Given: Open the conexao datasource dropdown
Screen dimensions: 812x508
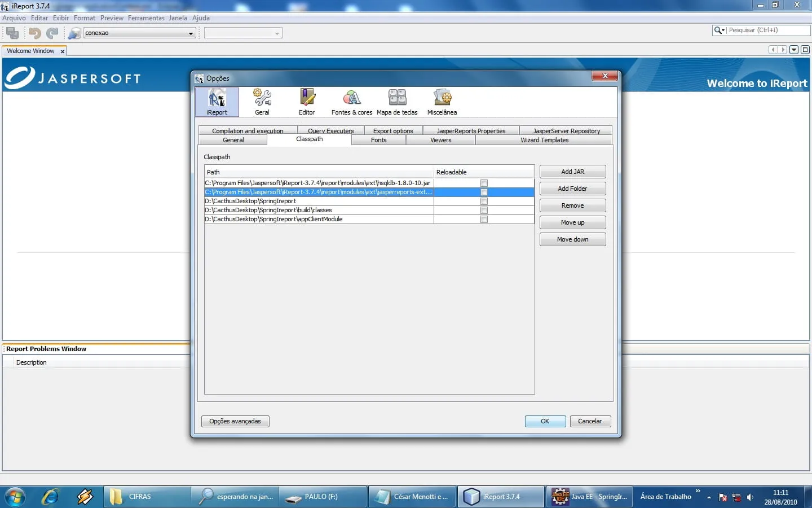Looking at the screenshot, I should [191, 33].
